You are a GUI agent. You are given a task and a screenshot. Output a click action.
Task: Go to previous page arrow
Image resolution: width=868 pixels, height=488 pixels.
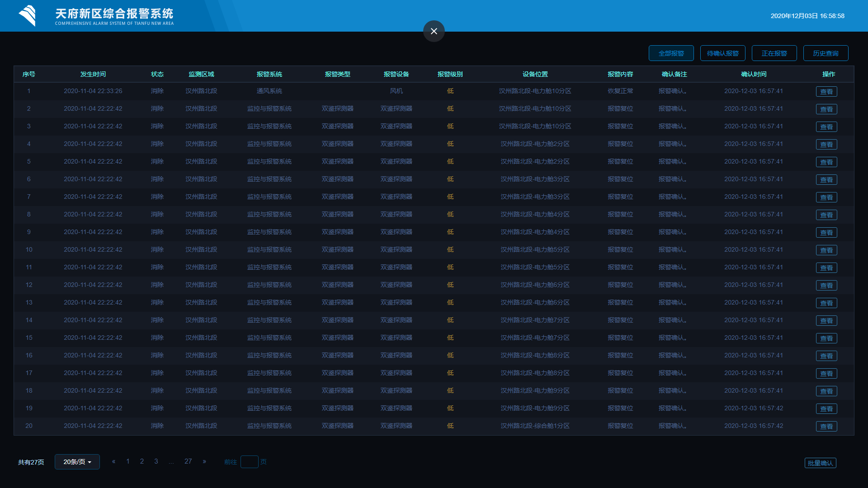(x=114, y=461)
